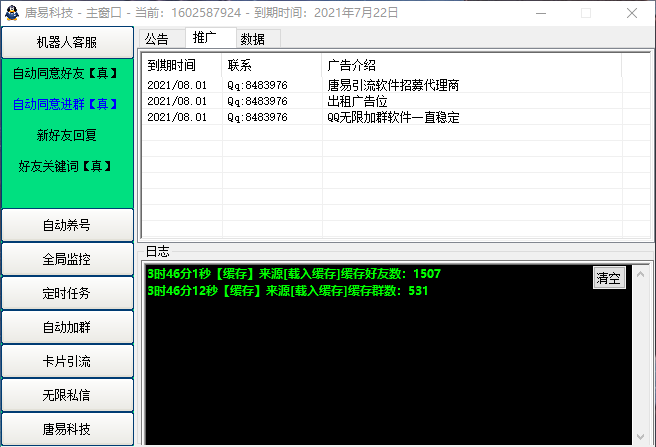This screenshot has height=447, width=656.
Task: Click the 缓存好友数: 1507 log line
Action: [294, 274]
